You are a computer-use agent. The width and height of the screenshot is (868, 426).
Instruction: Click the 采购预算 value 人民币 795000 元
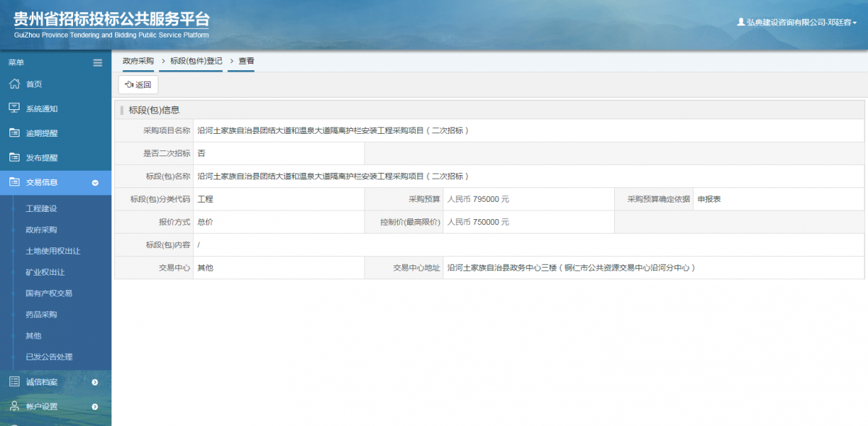pyautogui.click(x=478, y=199)
